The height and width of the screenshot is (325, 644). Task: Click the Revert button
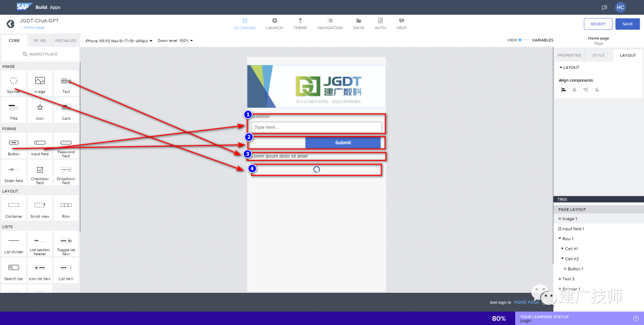pyautogui.click(x=598, y=24)
